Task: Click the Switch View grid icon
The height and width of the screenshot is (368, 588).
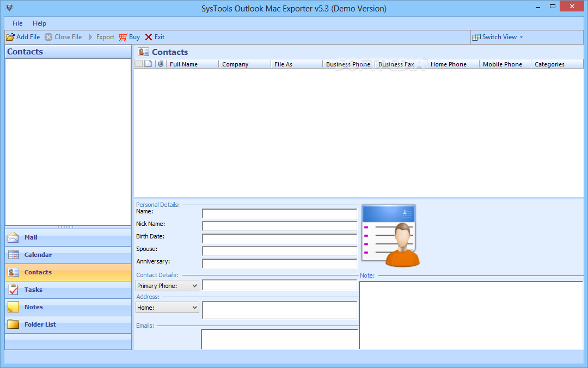Action: tap(476, 37)
